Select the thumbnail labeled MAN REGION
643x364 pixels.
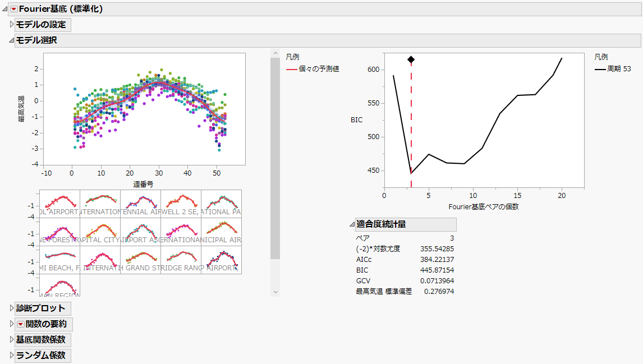(60, 285)
